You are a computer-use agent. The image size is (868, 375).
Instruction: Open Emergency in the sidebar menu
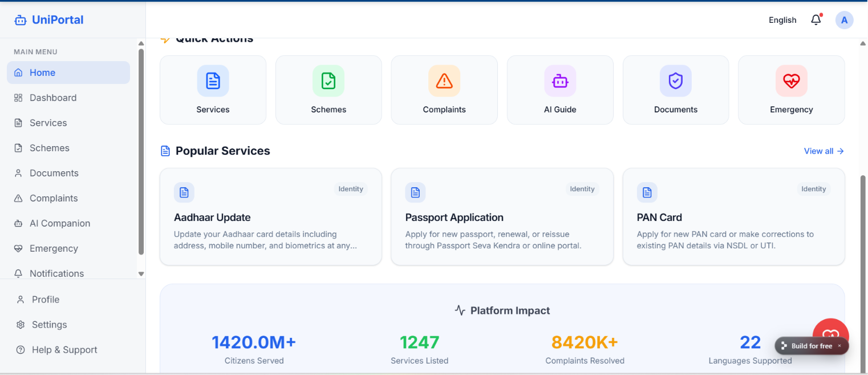tap(68, 248)
